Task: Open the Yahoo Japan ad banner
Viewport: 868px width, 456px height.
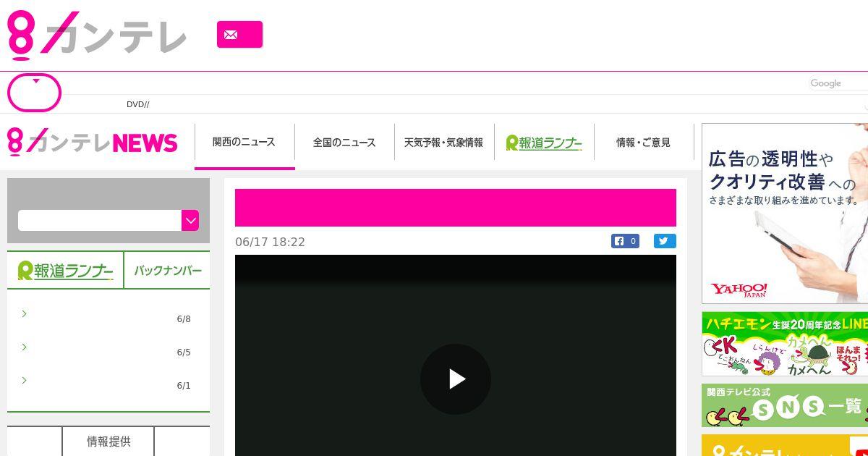Action: (785, 214)
